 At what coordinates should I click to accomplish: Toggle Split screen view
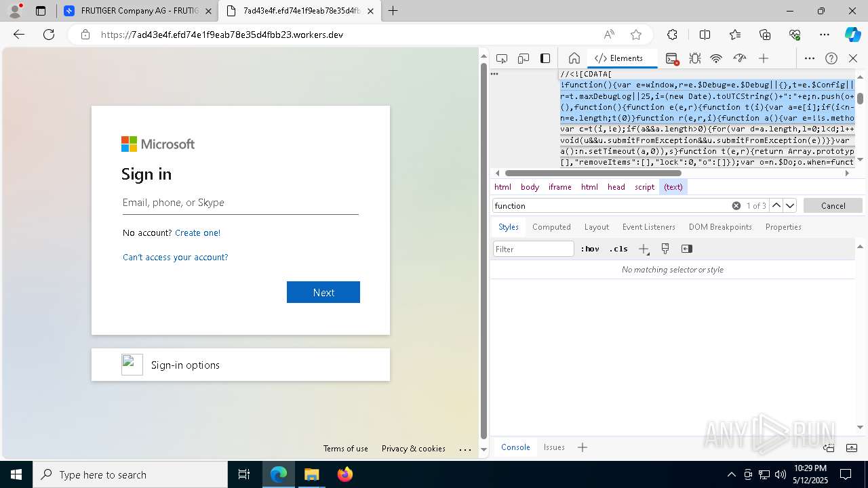705,35
